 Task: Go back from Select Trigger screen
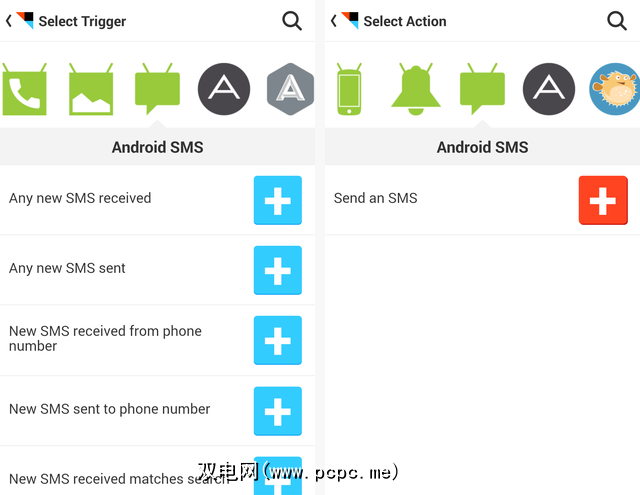[x=9, y=21]
